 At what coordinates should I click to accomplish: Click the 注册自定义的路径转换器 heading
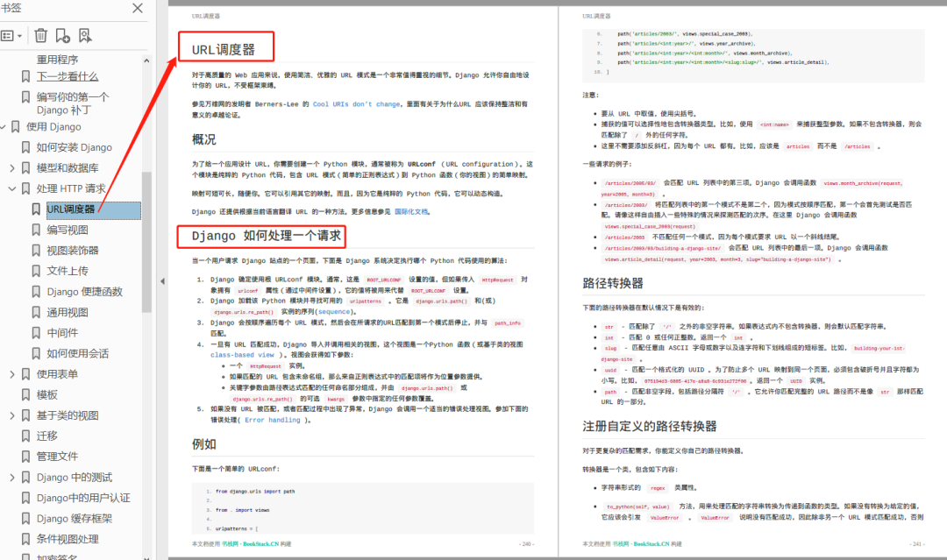coord(649,426)
